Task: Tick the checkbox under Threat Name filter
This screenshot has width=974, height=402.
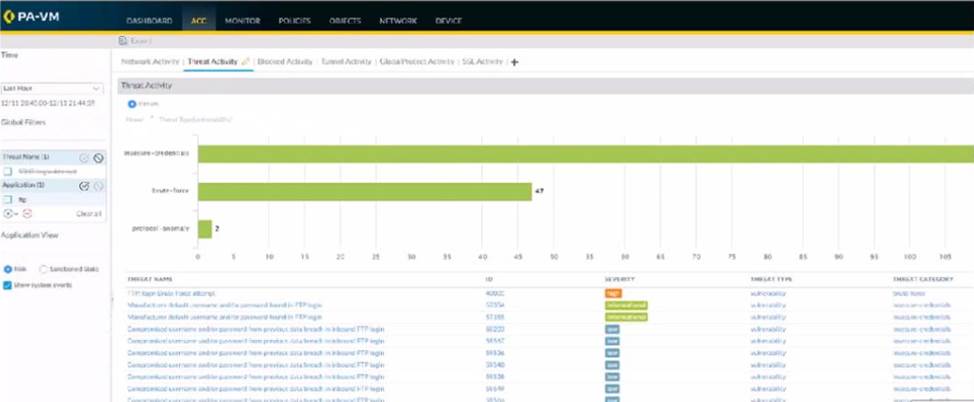Action: pos(9,172)
